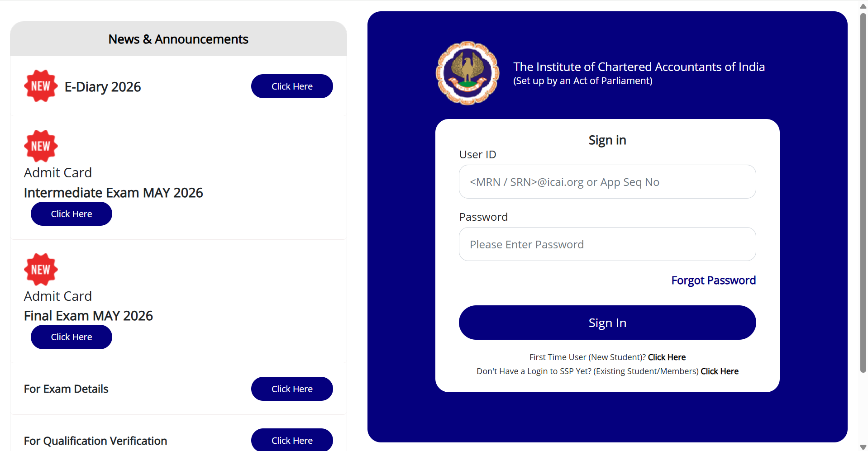Screen dimensions: 868x451
Task: Click the News & Announcements header
Action: [178, 39]
